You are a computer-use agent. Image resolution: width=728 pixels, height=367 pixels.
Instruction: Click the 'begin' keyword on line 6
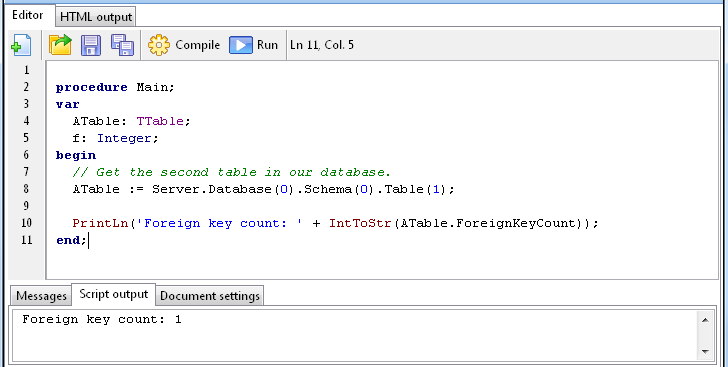pyautogui.click(x=76, y=155)
